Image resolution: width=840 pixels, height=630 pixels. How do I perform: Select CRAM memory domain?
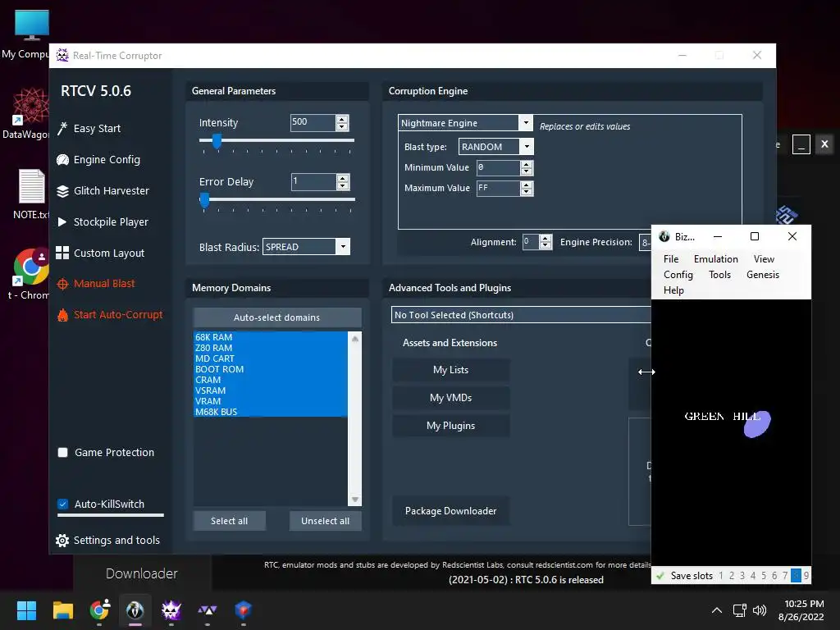[271, 380]
